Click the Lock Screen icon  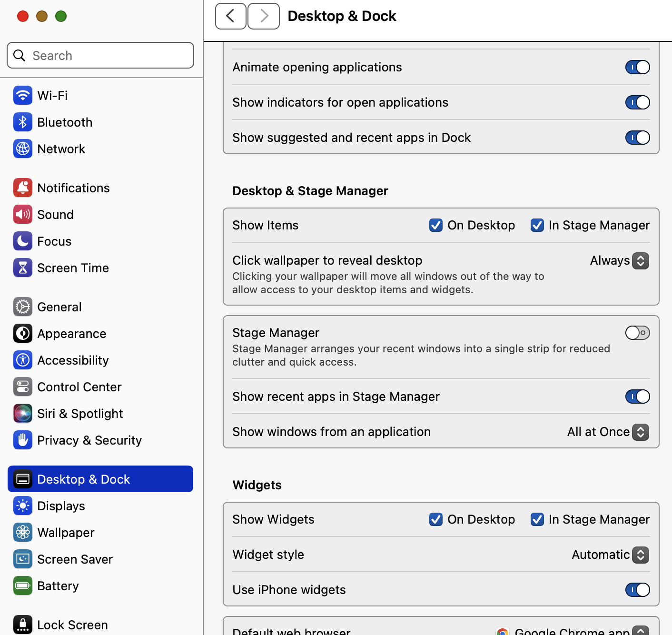tap(23, 625)
